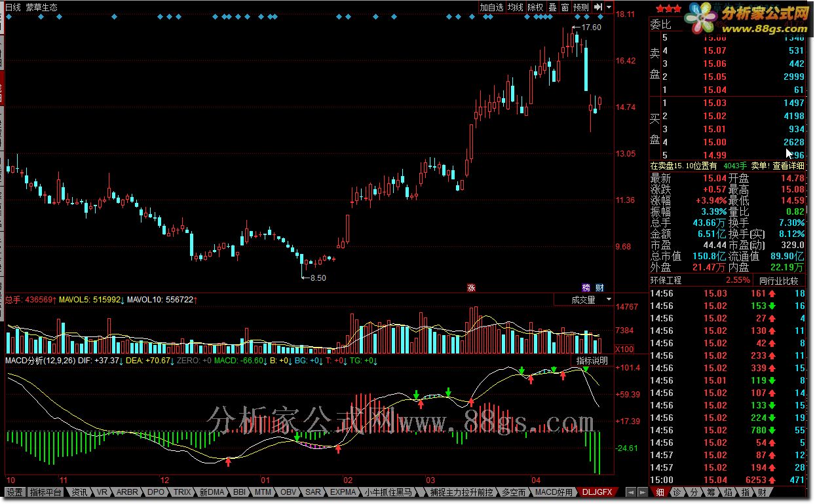Open the 指标平台 indicator platform tab
Screen dimensions: 815x504
(x=46, y=492)
